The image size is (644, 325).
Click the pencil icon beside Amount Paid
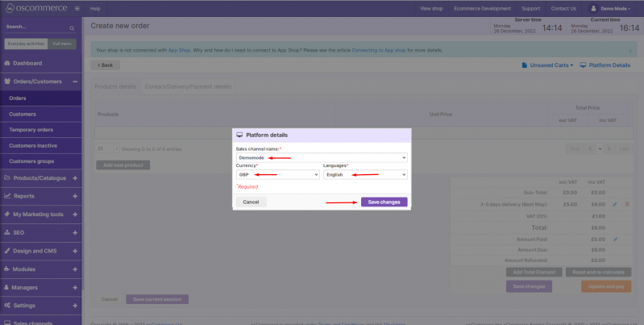[x=614, y=239]
